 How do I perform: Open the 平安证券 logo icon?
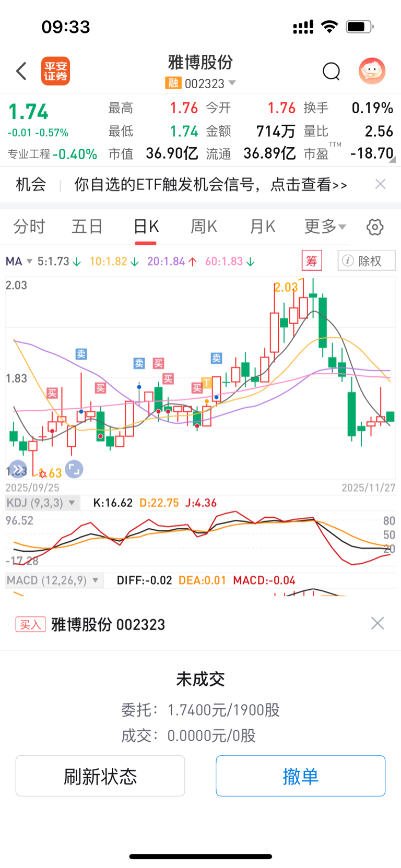[55, 71]
